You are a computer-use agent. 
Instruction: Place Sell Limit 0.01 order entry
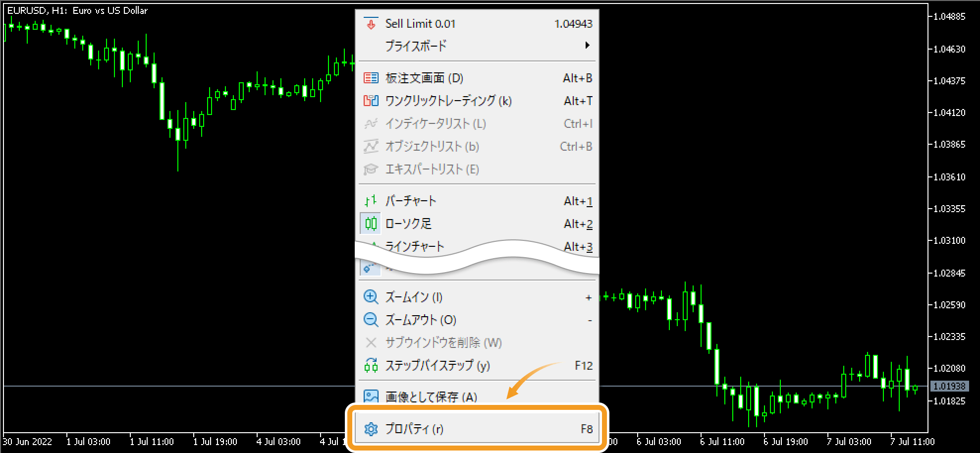pos(478,24)
